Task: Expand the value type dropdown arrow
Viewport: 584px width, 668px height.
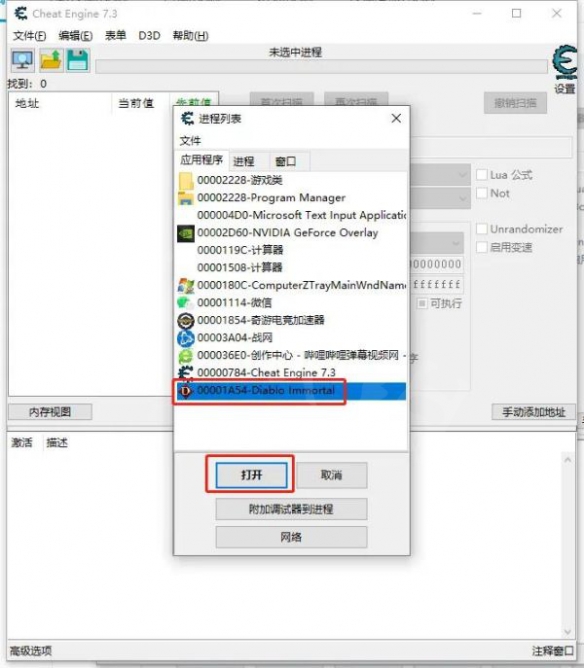Action: coord(462,199)
